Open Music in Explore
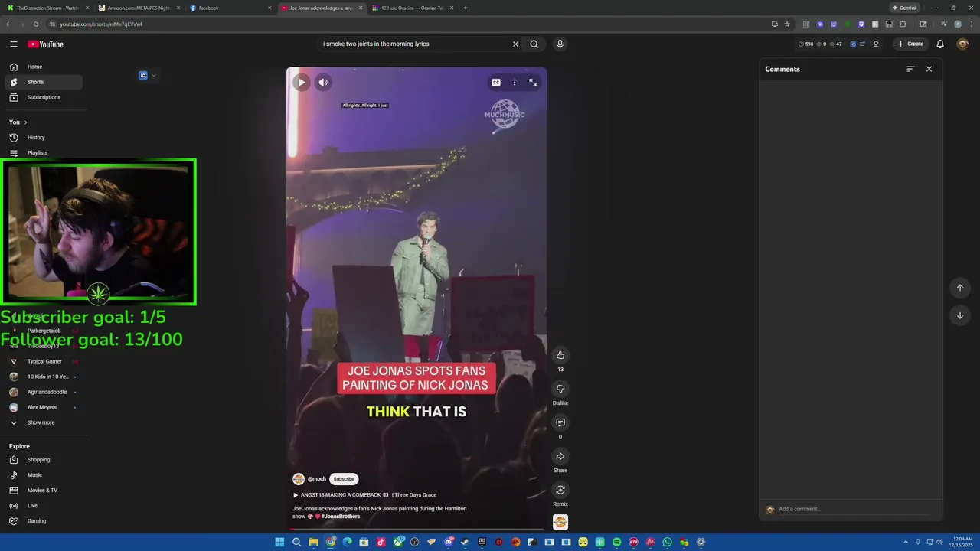The height and width of the screenshot is (551, 980). [x=44, y=475]
